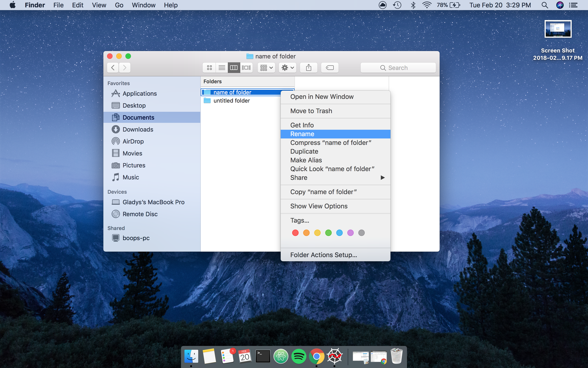The image size is (588, 368).
Task: Open Downloads in the sidebar
Action: [x=152, y=129]
